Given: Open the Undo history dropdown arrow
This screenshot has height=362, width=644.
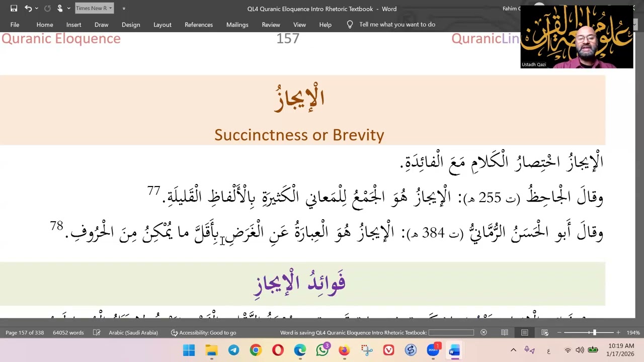Looking at the screenshot, I should pos(36,9).
